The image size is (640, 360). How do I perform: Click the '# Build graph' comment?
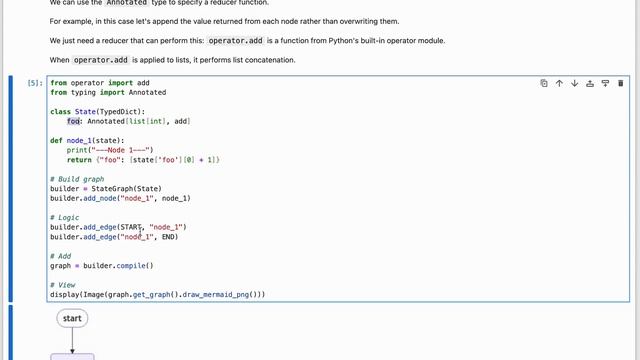tap(77, 179)
